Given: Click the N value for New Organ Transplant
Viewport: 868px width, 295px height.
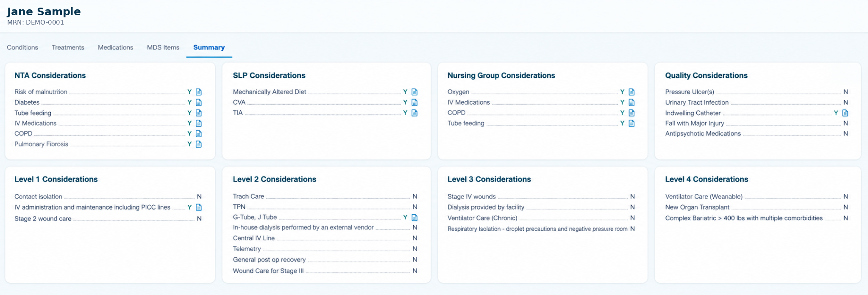Looking at the screenshot, I should 846,207.
